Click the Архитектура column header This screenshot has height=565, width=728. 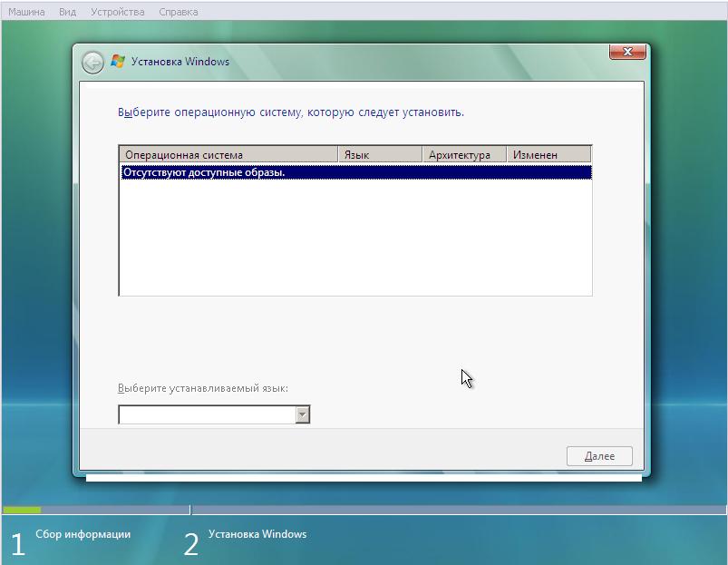pyautogui.click(x=464, y=154)
